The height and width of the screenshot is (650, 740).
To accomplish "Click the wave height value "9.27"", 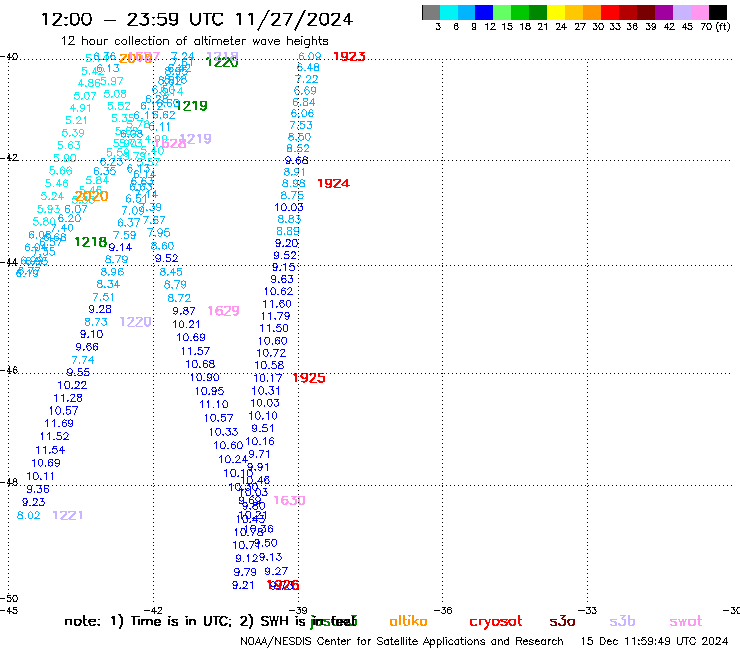I will 276,571.
